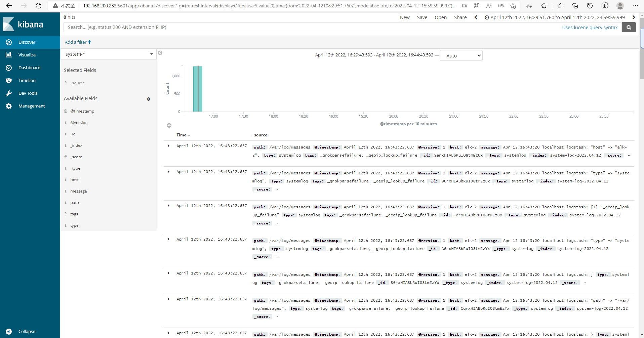Click the translate icon in address bar
The width and height of the screenshot is (644, 338).
click(501, 6)
